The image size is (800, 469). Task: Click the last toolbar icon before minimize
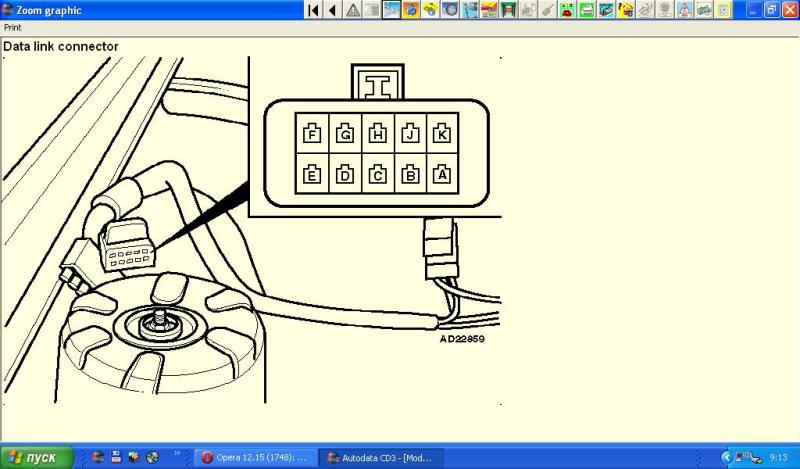pos(723,10)
